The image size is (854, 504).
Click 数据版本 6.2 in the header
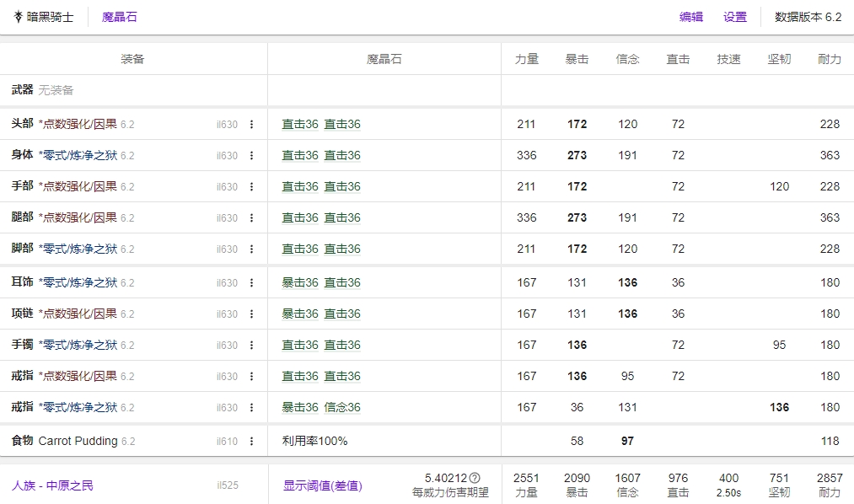click(805, 16)
